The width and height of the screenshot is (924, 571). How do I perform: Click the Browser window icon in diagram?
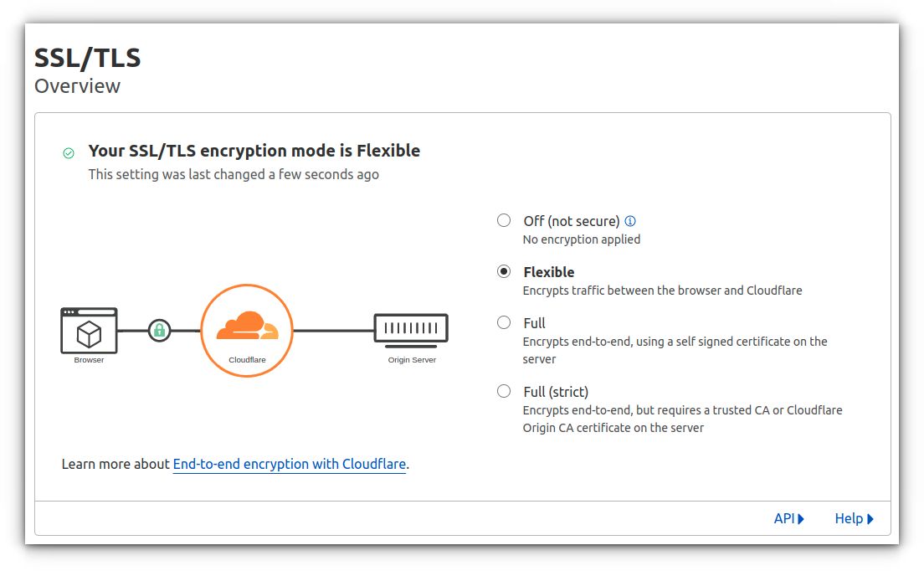click(89, 331)
